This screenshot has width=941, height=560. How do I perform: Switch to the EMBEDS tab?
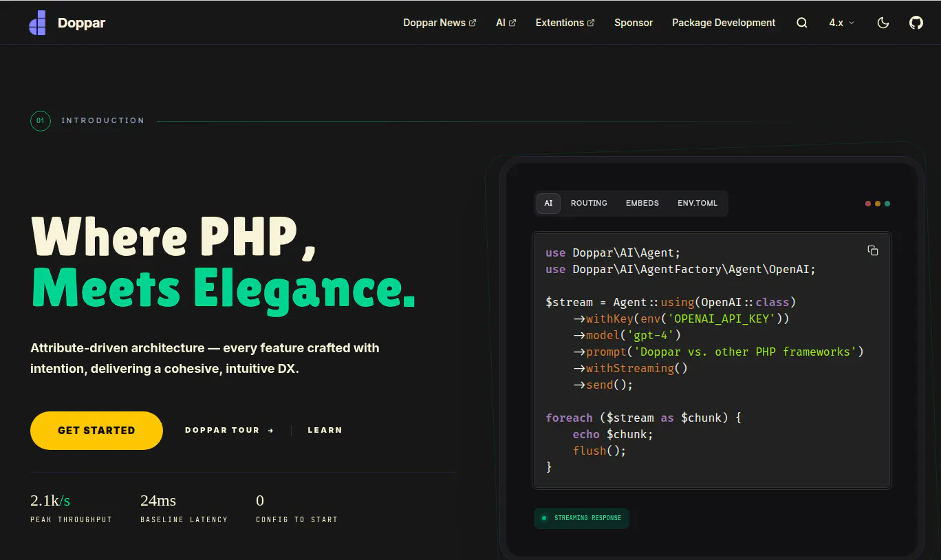(642, 204)
